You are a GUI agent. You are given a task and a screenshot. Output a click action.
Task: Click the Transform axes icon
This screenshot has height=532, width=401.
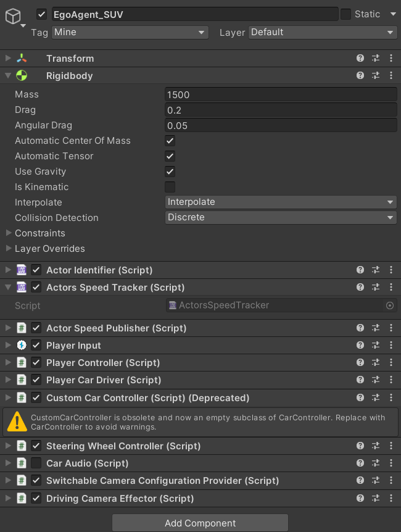tap(22, 58)
